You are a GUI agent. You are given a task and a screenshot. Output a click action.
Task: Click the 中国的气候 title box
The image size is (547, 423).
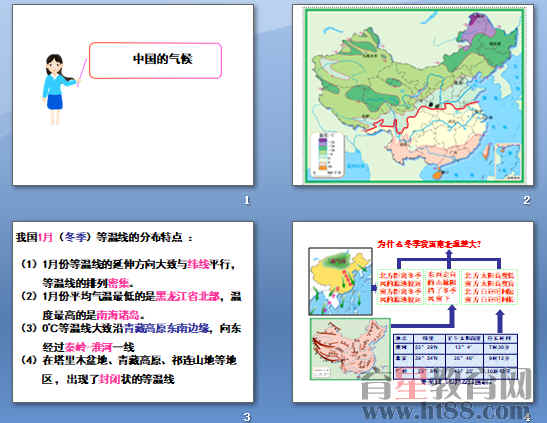(x=155, y=60)
